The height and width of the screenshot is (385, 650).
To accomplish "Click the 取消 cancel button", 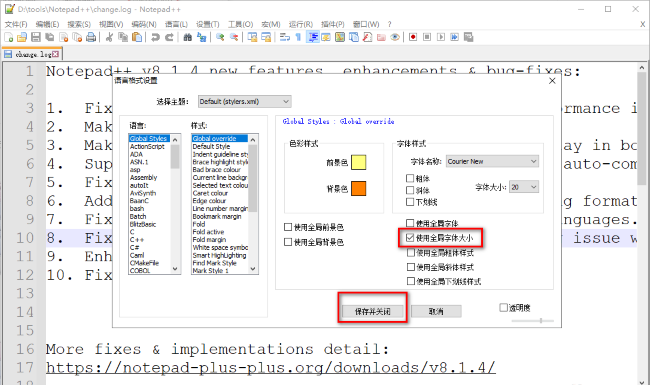I will point(436,311).
